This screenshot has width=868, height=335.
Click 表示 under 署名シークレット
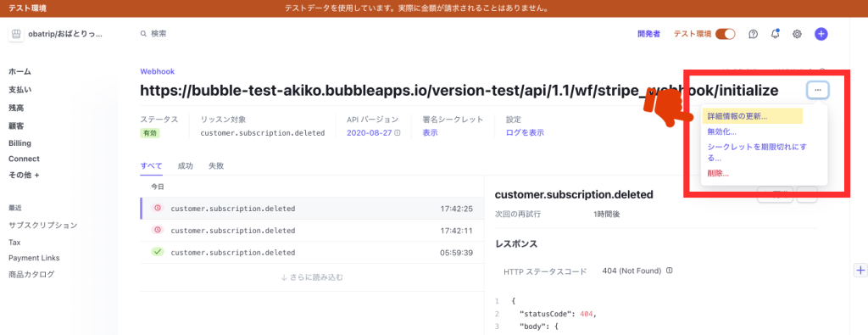pyautogui.click(x=430, y=133)
